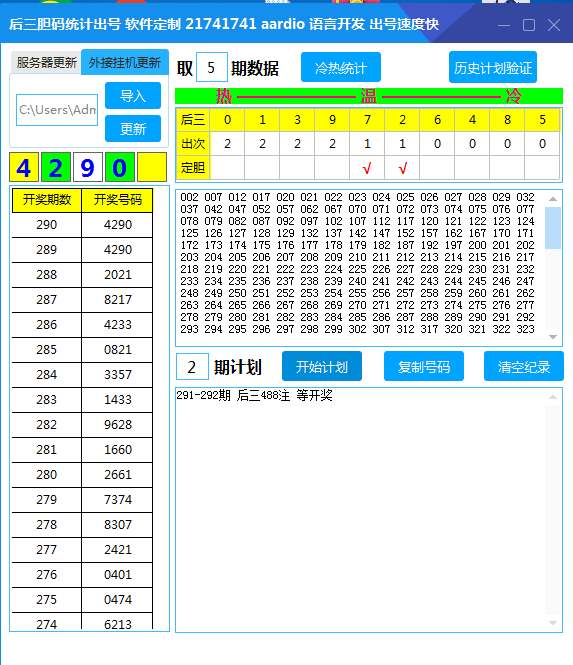Click draw number 9628
Viewport: 573px width, 665px height.
(117, 425)
